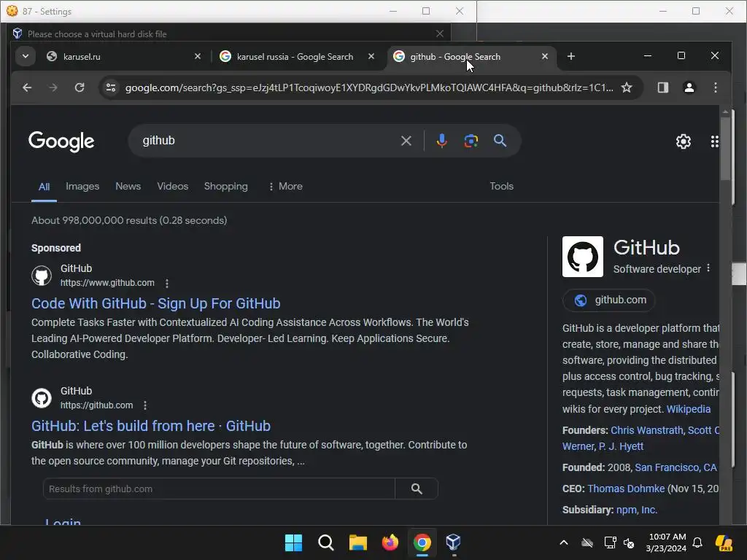Open Windows taskbar search
Screen dimensions: 747x560
(x=326, y=542)
